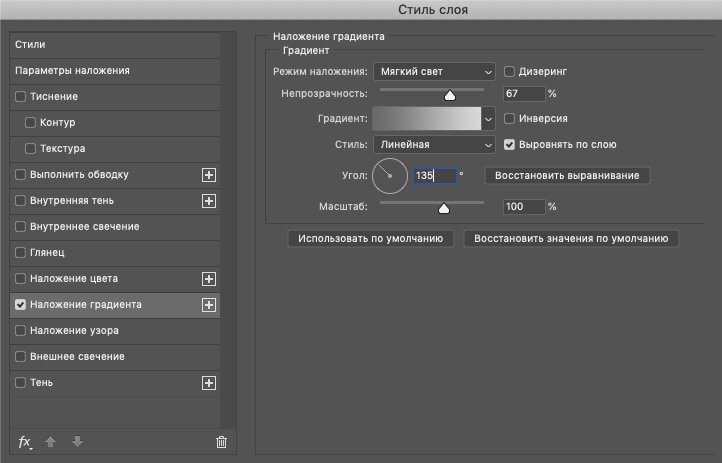Click the move effect down arrow

pyautogui.click(x=77, y=441)
